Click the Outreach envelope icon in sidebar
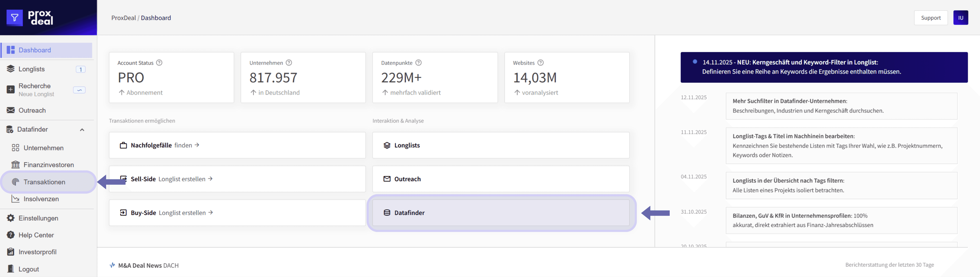Image resolution: width=980 pixels, height=277 pixels. coord(11,110)
